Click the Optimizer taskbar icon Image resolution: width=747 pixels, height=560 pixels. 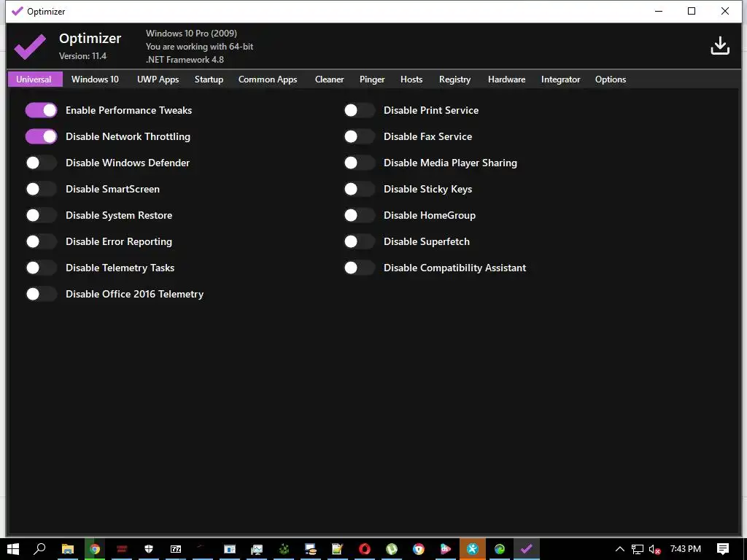coord(527,549)
